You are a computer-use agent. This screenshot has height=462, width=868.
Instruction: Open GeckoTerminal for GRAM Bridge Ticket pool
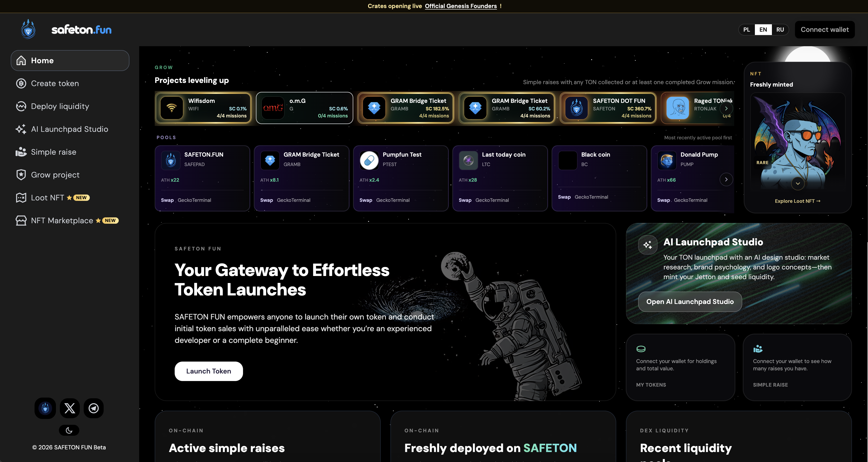coord(293,200)
